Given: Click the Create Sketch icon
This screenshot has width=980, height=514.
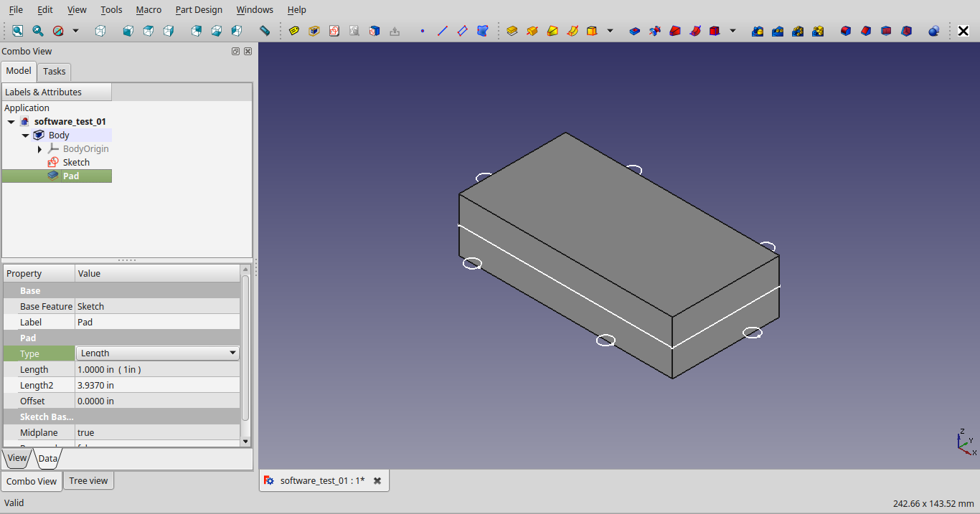Looking at the screenshot, I should 334,31.
